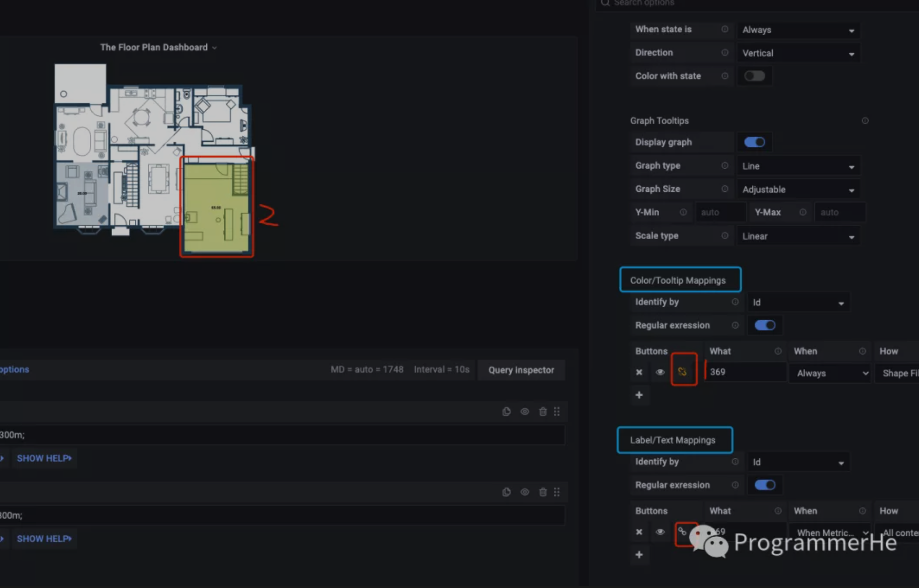This screenshot has height=588, width=919.
Task: Open Identify by dropdown under Label/Text Mappings
Action: coord(798,462)
